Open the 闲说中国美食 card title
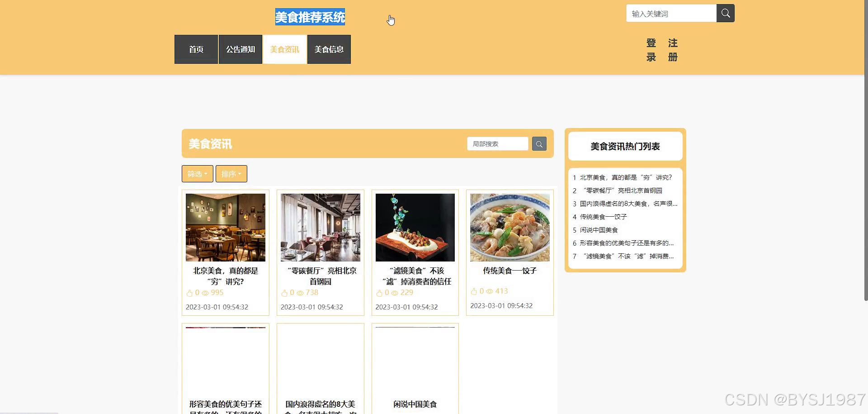The height and width of the screenshot is (414, 868). (x=415, y=404)
